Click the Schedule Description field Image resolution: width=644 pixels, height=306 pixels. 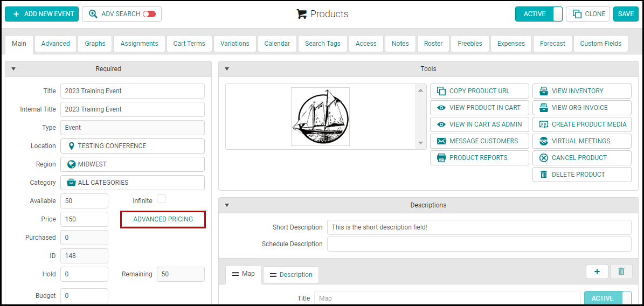point(479,244)
